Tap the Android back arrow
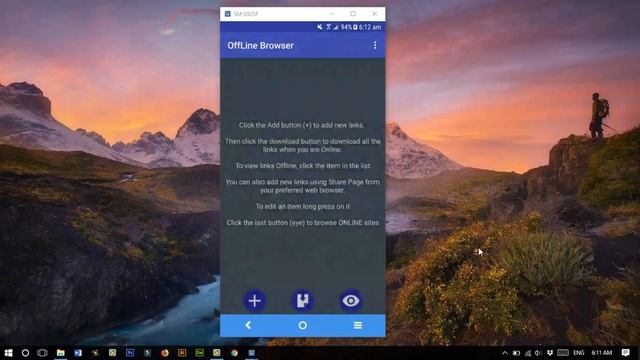Viewport: 640px width, 360px height. point(248,325)
